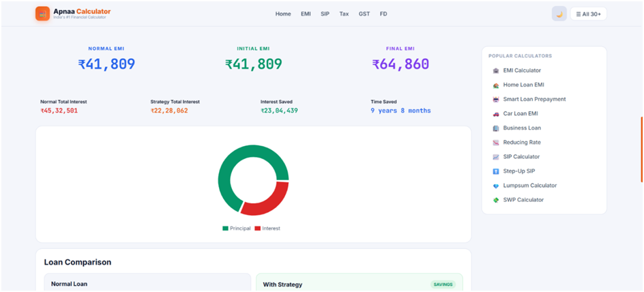The width and height of the screenshot is (644, 292).
Task: Open the SIP Calculator link
Action: pos(521,156)
